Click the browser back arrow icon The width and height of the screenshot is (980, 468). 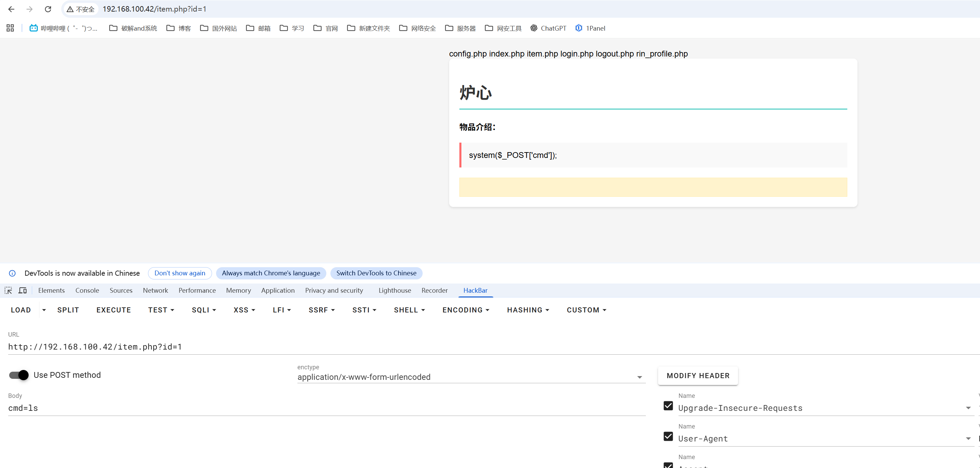click(11, 9)
